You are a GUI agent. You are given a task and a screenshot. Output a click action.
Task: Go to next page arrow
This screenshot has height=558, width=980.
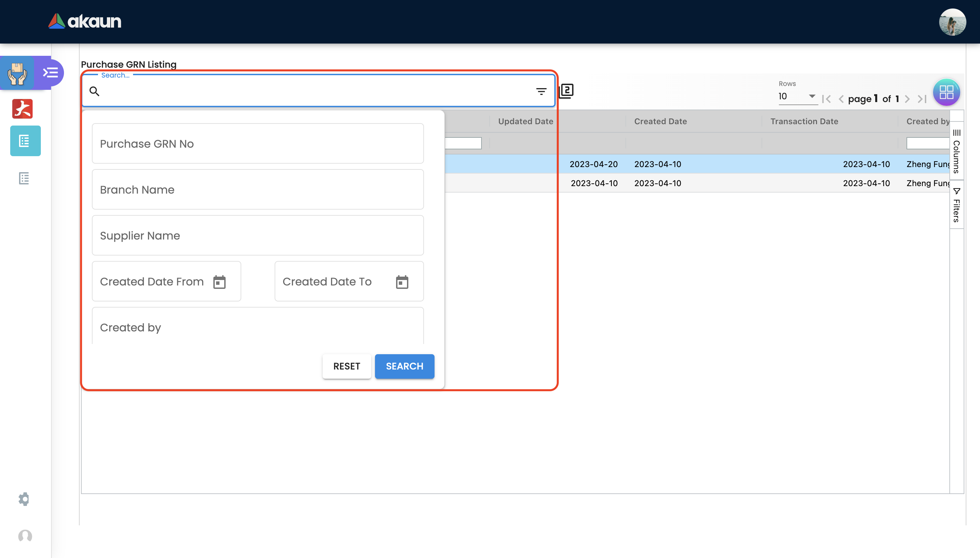(x=907, y=99)
